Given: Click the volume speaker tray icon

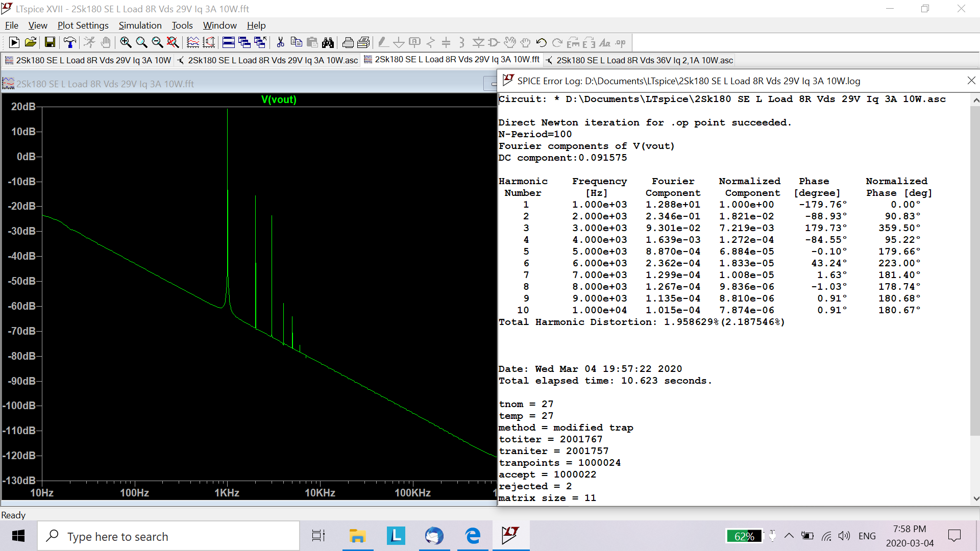Looking at the screenshot, I should (x=844, y=536).
